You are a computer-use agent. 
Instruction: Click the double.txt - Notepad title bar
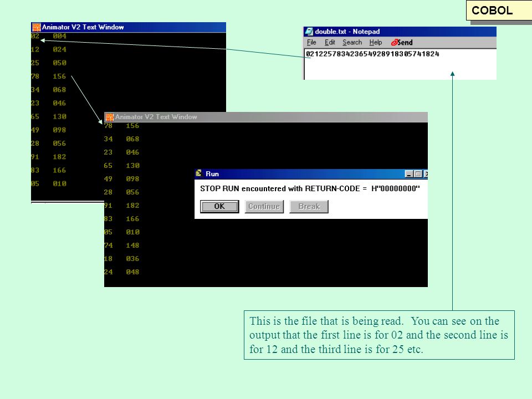pos(400,32)
